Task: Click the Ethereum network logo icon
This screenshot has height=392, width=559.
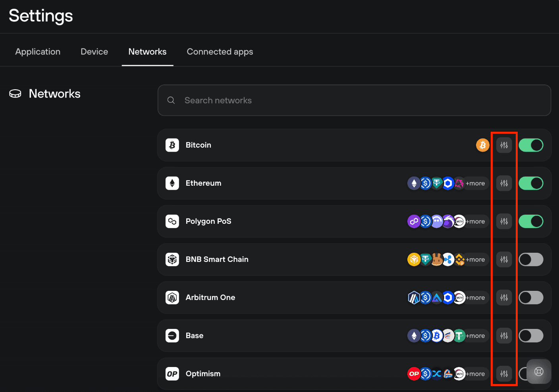Action: [172, 183]
